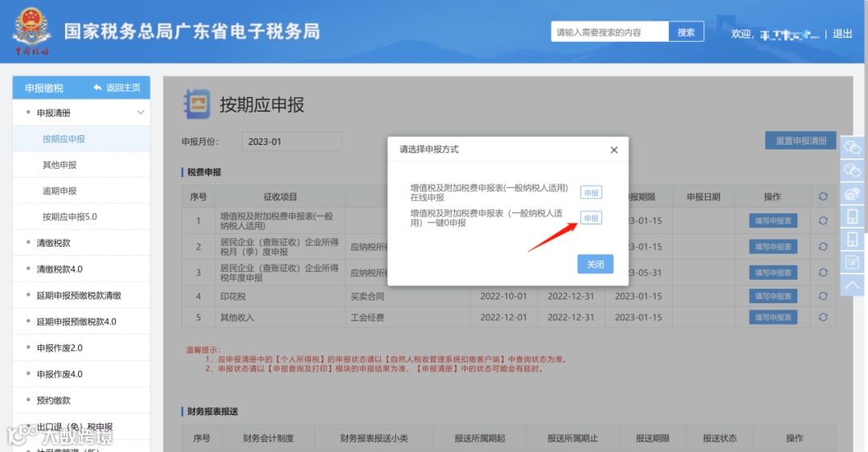
Task: Click 填写申报表 for 企业所得税月(季)度 row
Action: [x=773, y=246]
